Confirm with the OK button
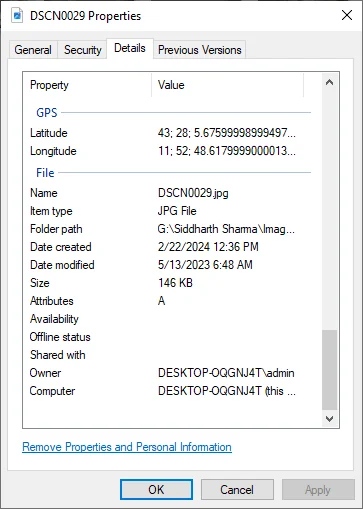 [156, 490]
